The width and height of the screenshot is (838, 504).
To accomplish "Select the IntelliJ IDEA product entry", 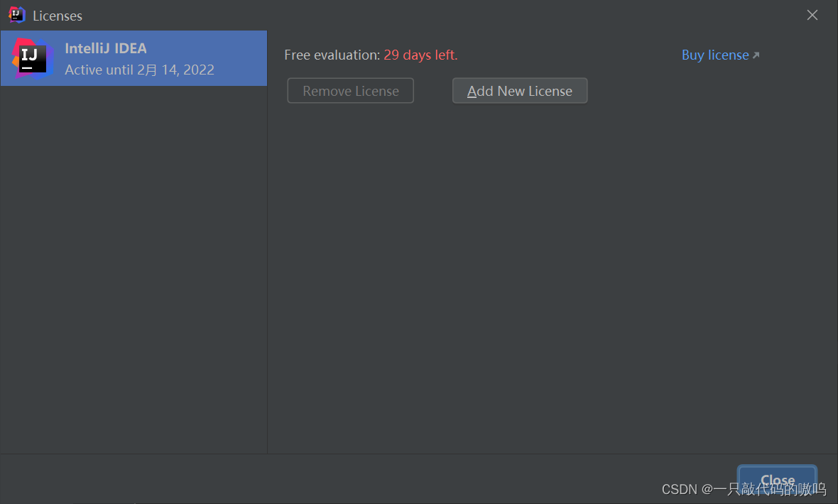I will tap(134, 58).
